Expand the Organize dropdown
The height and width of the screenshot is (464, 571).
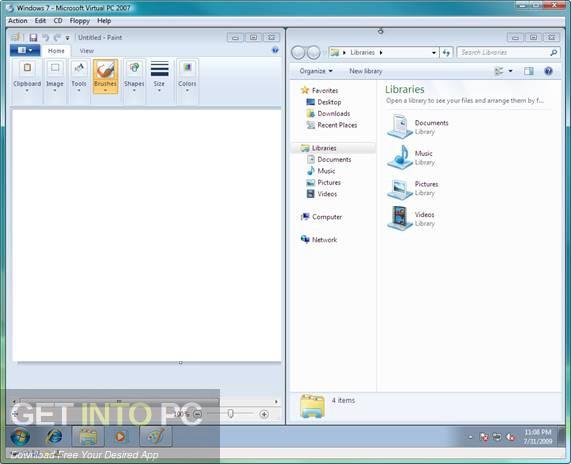click(x=316, y=71)
